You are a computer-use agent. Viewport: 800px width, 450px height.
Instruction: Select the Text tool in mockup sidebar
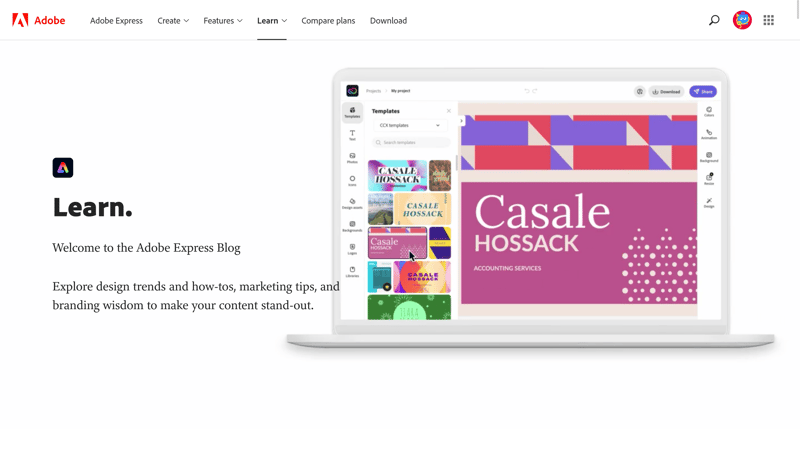pos(352,135)
